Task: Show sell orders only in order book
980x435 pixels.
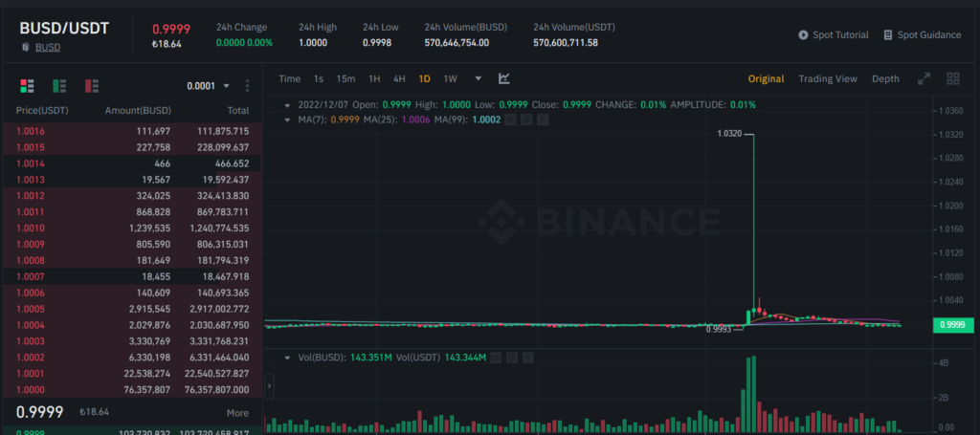Action: [x=92, y=86]
